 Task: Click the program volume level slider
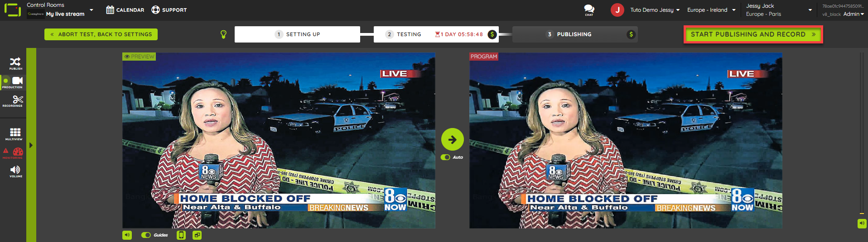coord(862,133)
